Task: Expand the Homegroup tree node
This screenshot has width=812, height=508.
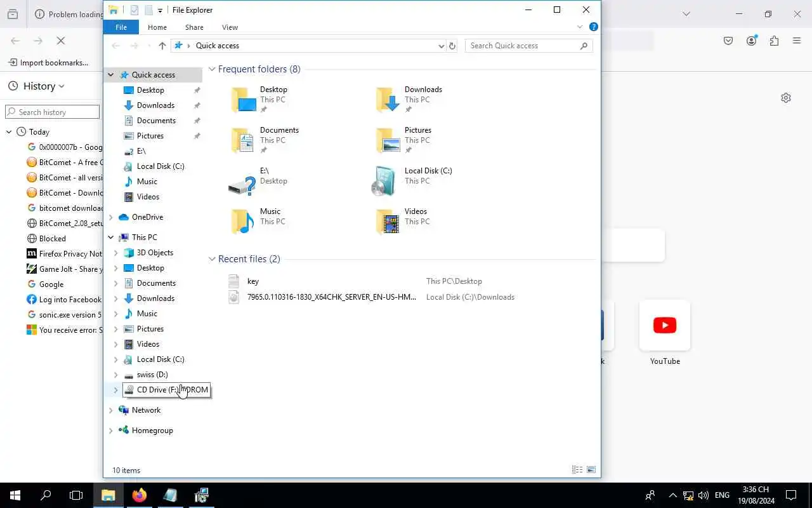Action: click(x=111, y=431)
